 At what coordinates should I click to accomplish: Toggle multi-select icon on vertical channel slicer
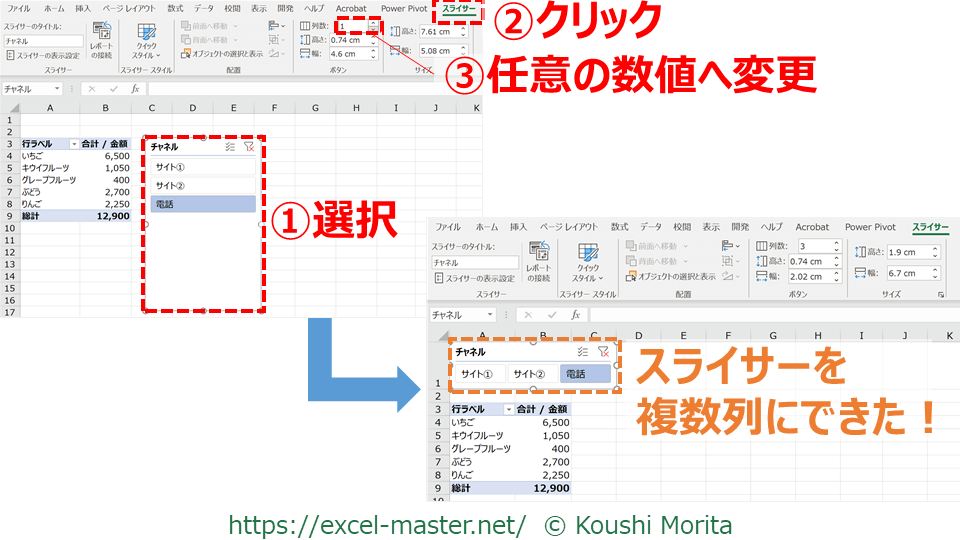[230, 146]
